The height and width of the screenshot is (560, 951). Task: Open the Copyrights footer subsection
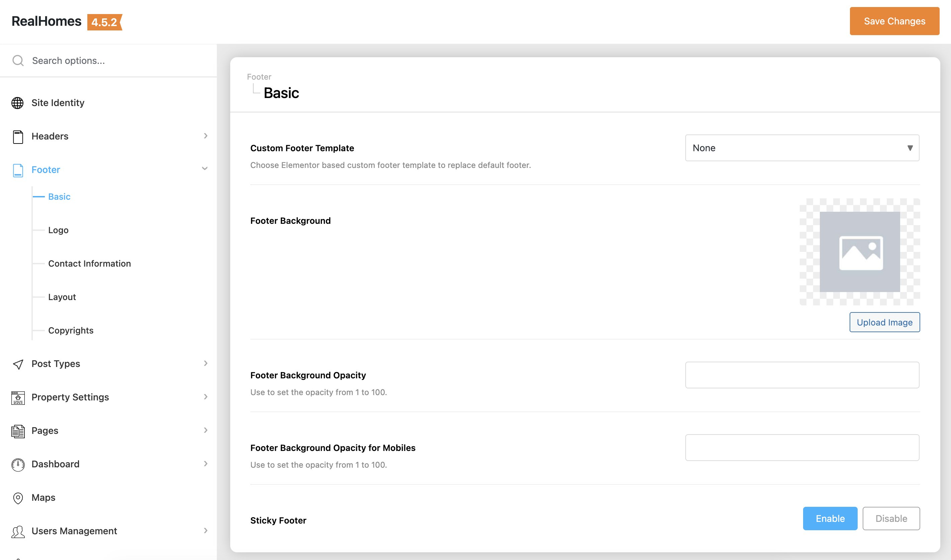pyautogui.click(x=71, y=331)
